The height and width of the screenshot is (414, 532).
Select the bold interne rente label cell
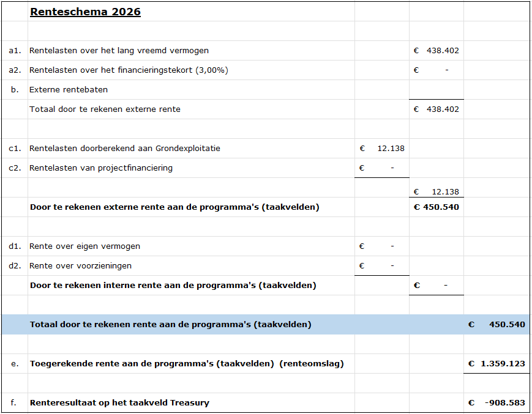click(173, 286)
